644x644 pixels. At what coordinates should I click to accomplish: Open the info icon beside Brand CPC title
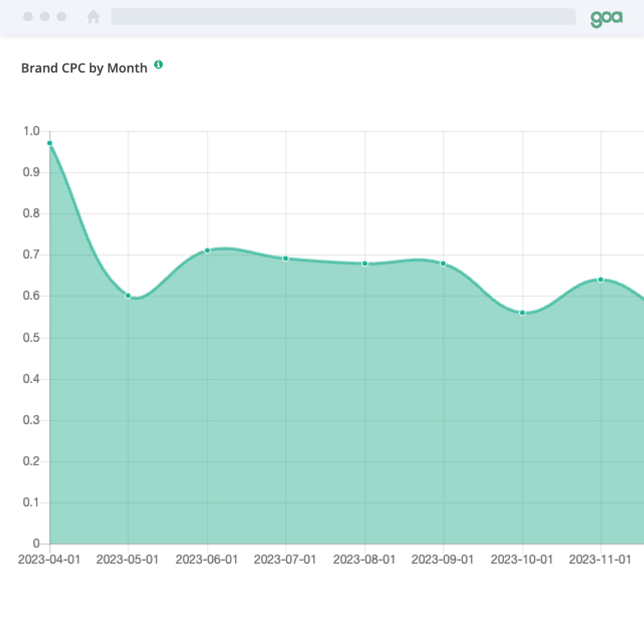pyautogui.click(x=158, y=64)
